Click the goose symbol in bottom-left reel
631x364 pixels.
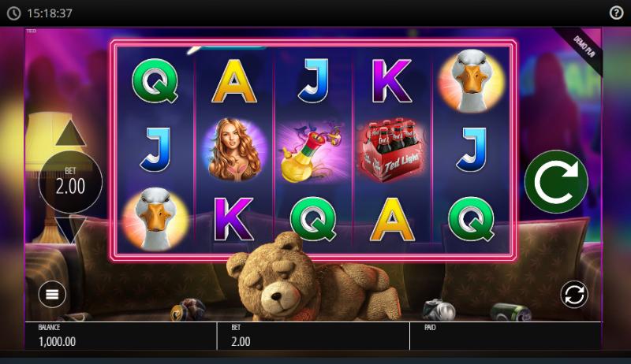(x=155, y=219)
